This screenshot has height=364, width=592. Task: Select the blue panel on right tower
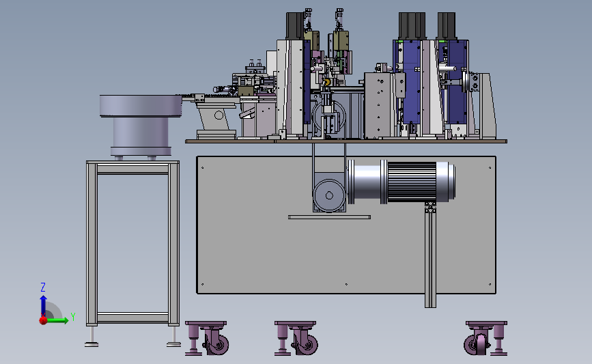click(412, 81)
